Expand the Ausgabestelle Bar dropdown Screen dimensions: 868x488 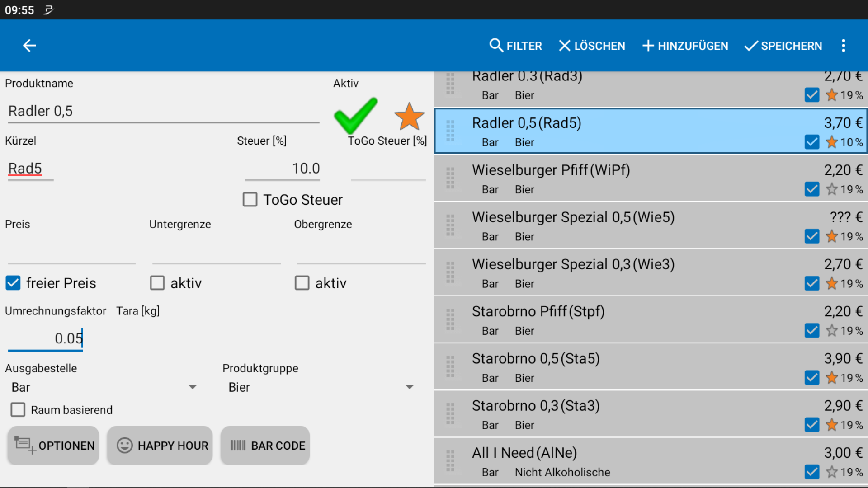pyautogui.click(x=104, y=387)
